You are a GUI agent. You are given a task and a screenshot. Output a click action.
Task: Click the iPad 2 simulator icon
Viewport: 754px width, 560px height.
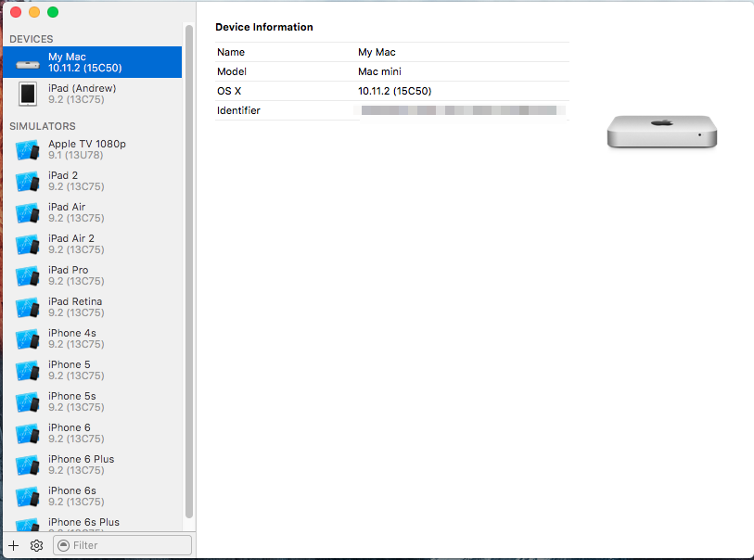pyautogui.click(x=28, y=181)
